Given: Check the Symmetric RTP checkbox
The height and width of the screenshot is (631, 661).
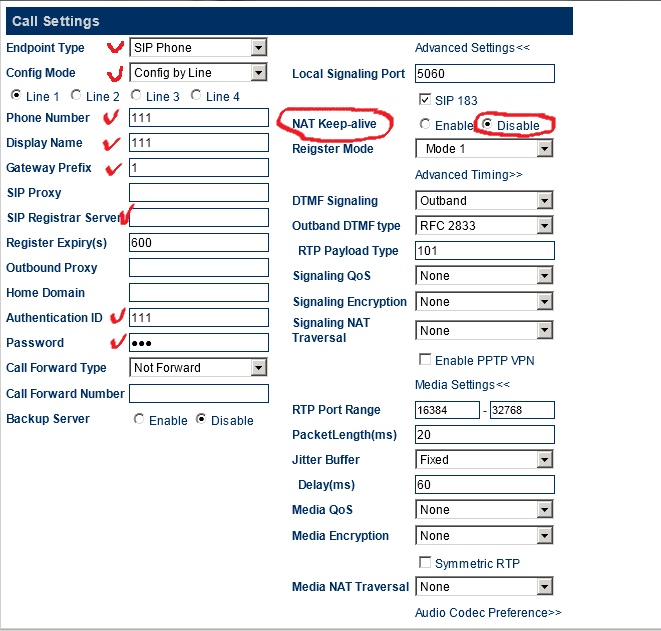Looking at the screenshot, I should tap(425, 562).
